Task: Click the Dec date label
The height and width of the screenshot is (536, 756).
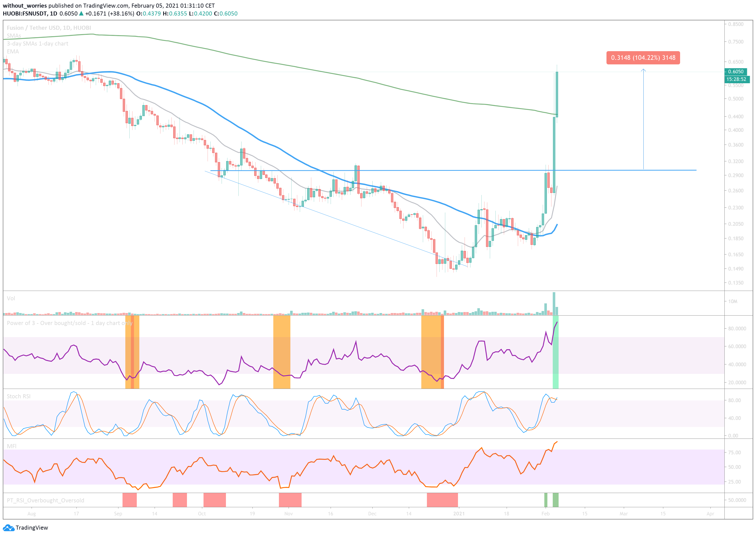Action: pyautogui.click(x=372, y=514)
